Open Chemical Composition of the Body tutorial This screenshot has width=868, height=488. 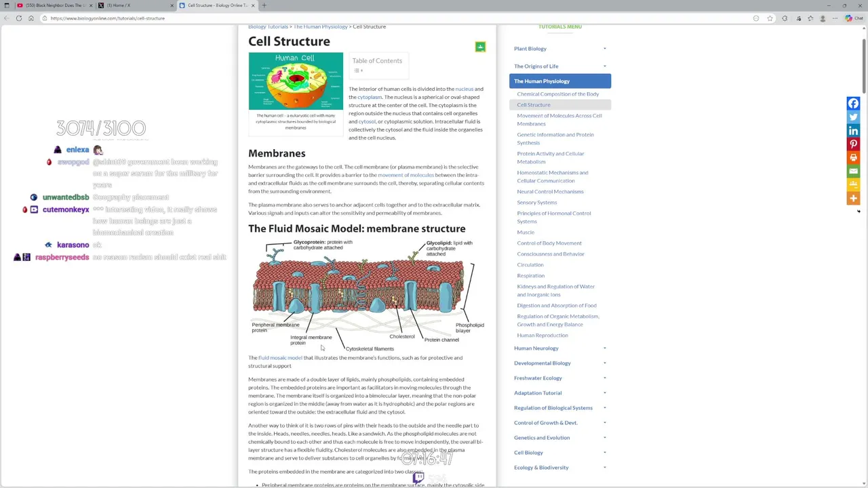pyautogui.click(x=557, y=94)
